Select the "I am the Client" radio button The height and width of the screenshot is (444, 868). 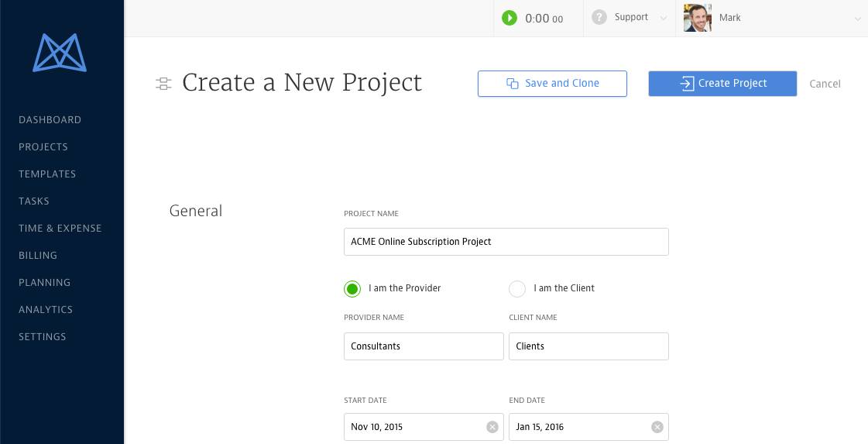pos(516,289)
